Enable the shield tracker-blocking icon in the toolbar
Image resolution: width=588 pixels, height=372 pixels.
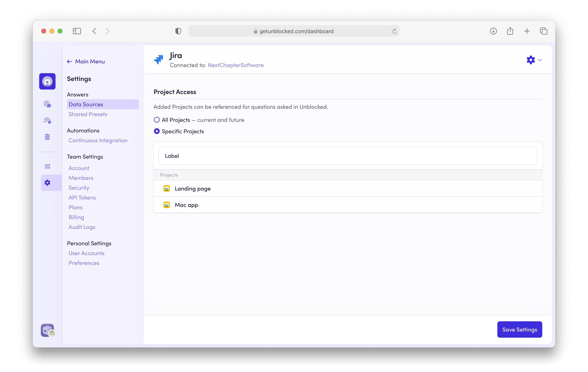coord(178,31)
